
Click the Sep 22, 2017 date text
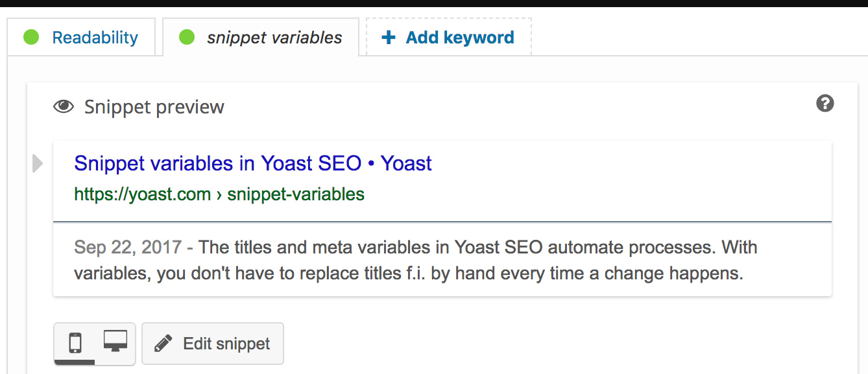128,247
